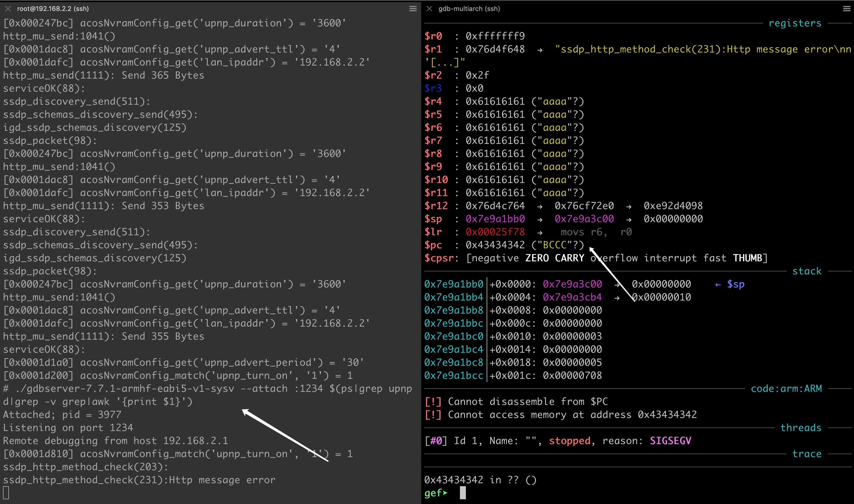854x504 pixels.
Task: Click the trace section header
Action: (x=807, y=454)
